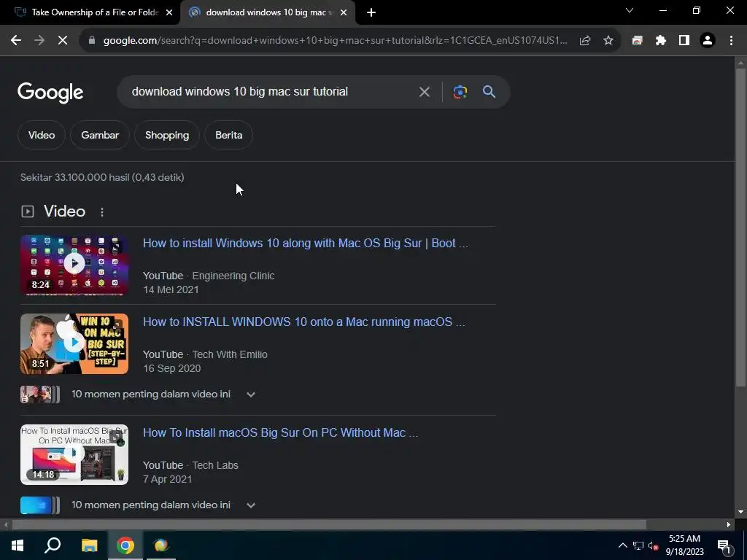This screenshot has height=560, width=747.
Task: Click the forward navigation arrow
Action: 39,41
